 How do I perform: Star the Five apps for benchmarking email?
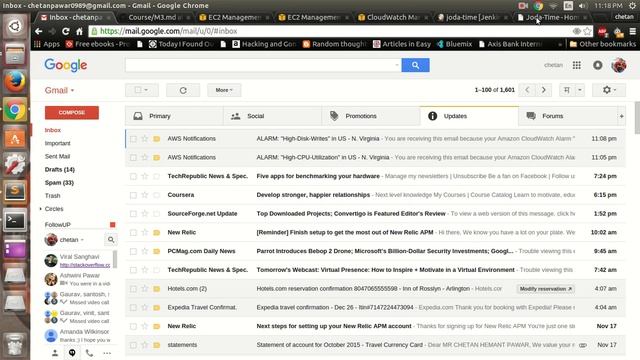[144, 176]
